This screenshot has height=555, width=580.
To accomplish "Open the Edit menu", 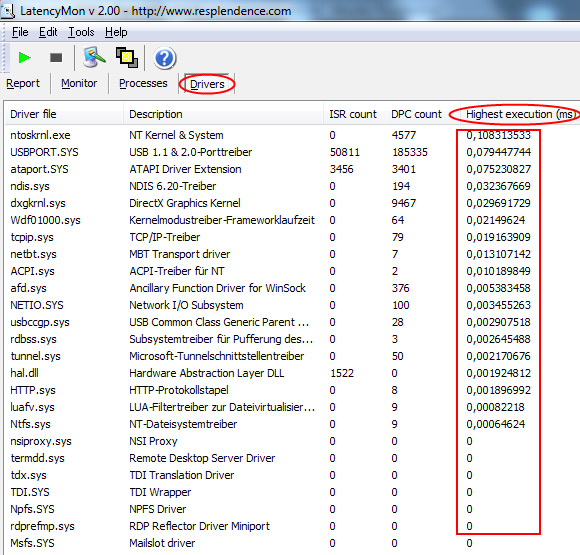I will click(x=48, y=32).
